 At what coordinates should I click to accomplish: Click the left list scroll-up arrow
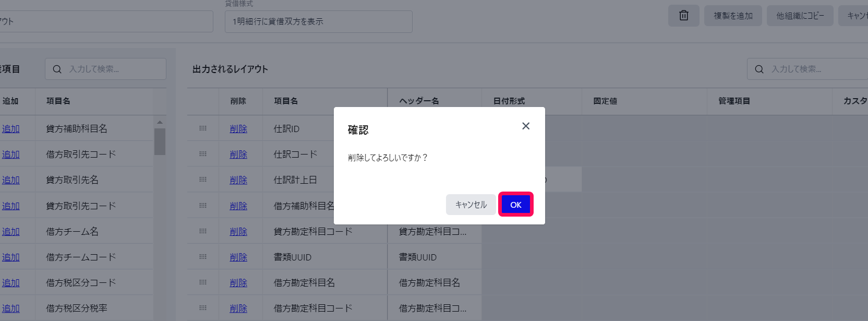point(160,122)
